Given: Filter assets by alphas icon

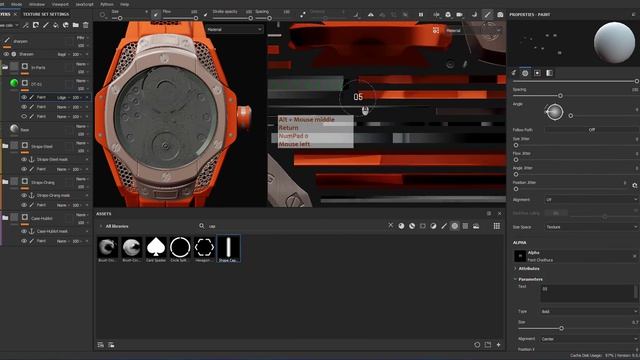Looking at the screenshot, I should click(455, 226).
